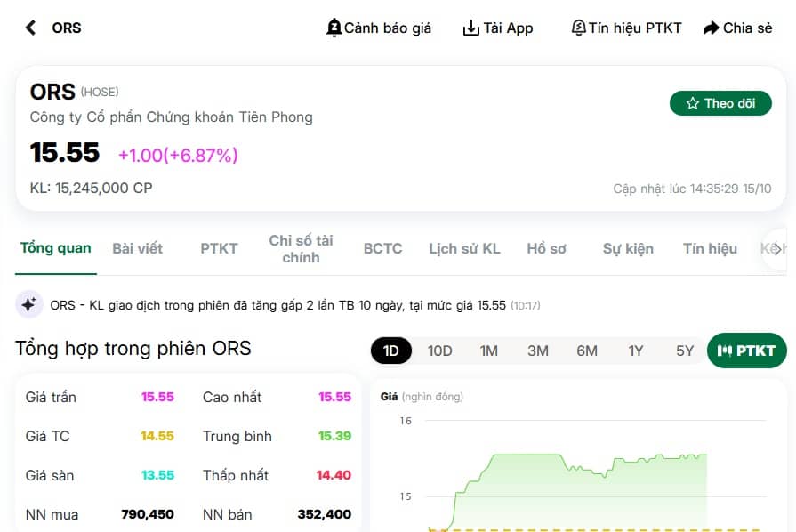Screen dimensions: 796x532
Task: Click the download app icon
Action: click(x=470, y=28)
